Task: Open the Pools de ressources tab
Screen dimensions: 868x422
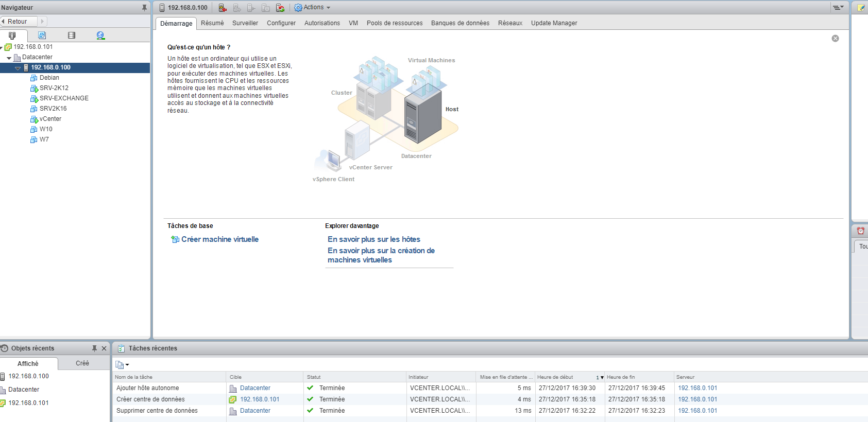Action: pos(395,23)
